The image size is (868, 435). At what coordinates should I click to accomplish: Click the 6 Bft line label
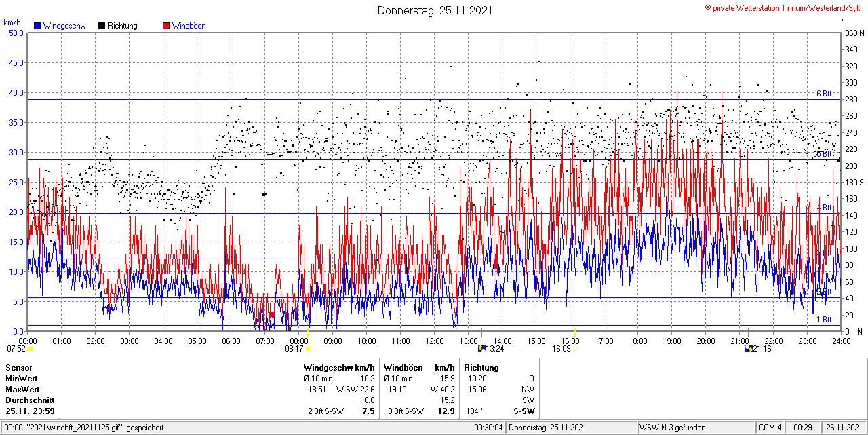tap(824, 94)
